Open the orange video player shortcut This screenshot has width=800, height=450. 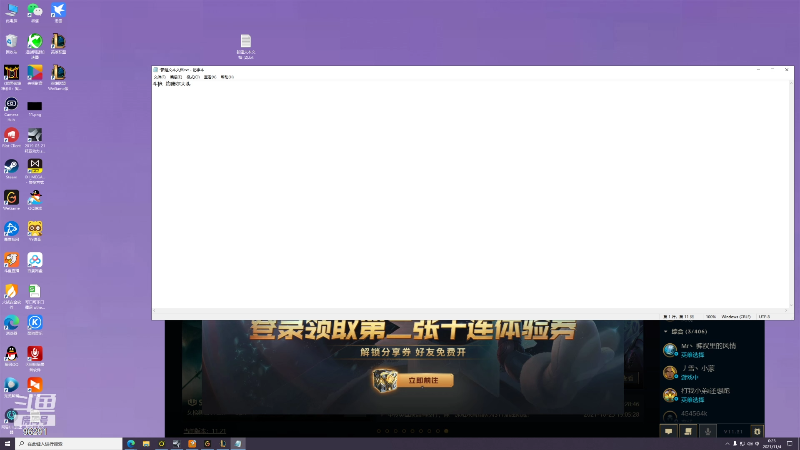coord(35,385)
